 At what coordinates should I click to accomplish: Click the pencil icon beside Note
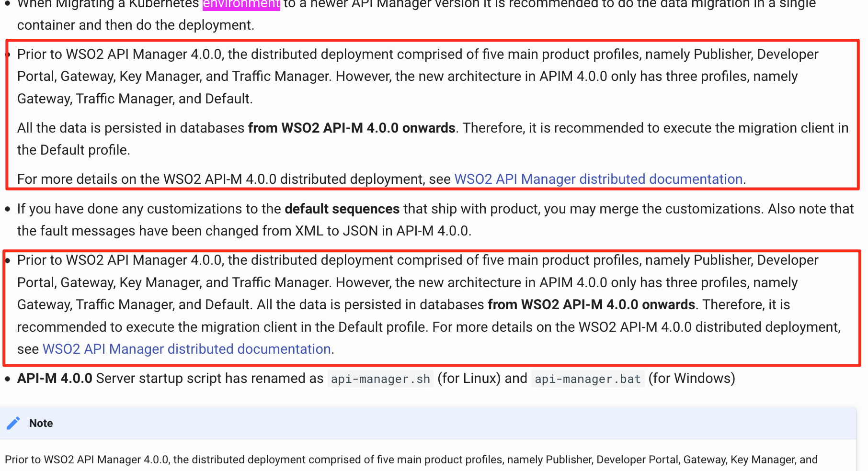[x=14, y=423]
